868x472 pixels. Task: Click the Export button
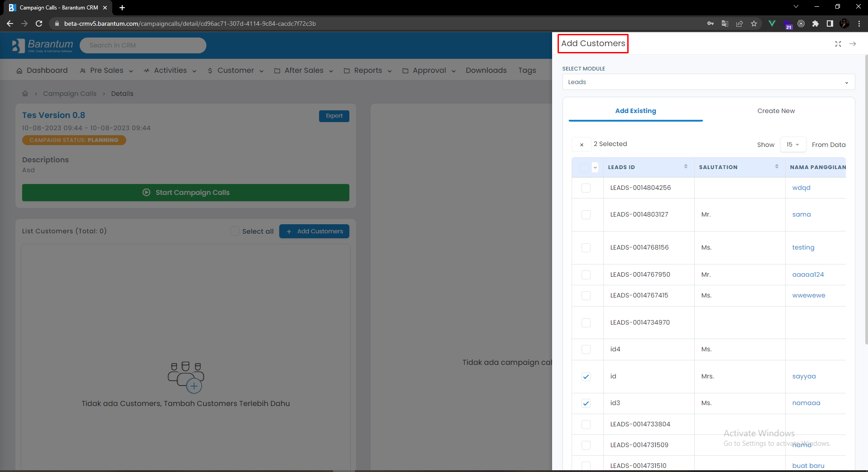click(x=334, y=116)
